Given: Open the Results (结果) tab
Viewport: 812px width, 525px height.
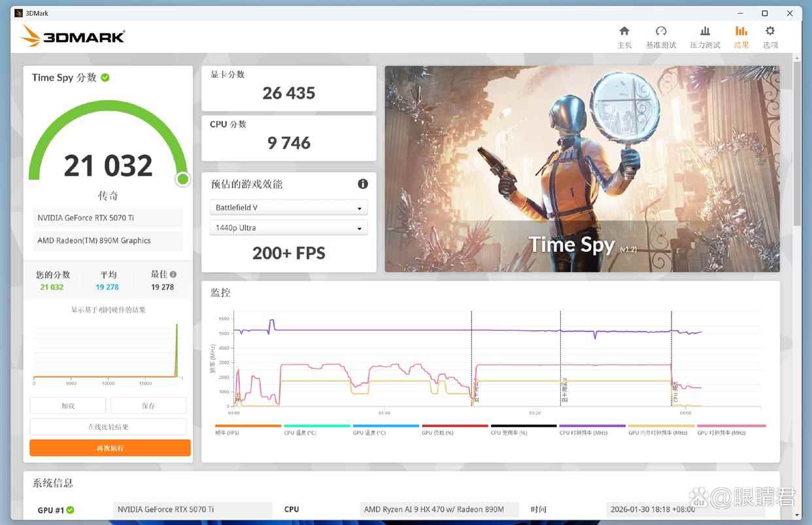Looking at the screenshot, I should [741, 37].
